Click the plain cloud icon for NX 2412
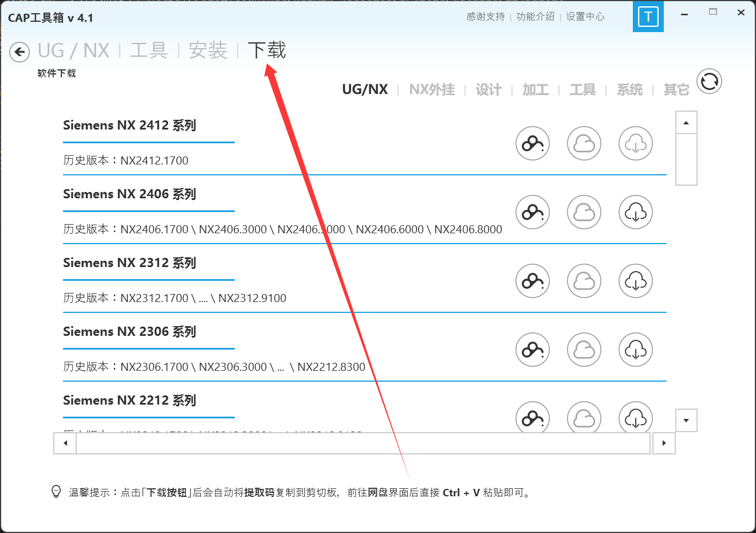756x533 pixels. tap(584, 143)
